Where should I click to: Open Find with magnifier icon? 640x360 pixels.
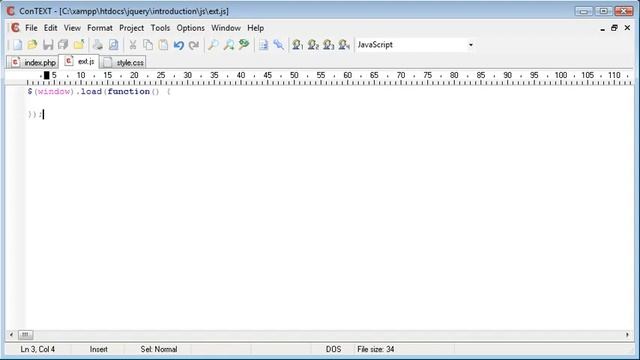213,44
